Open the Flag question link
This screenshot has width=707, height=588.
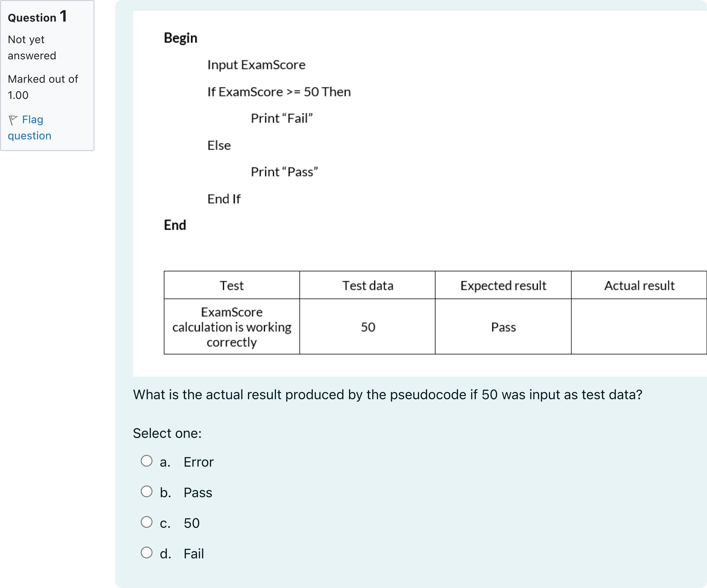(30, 128)
